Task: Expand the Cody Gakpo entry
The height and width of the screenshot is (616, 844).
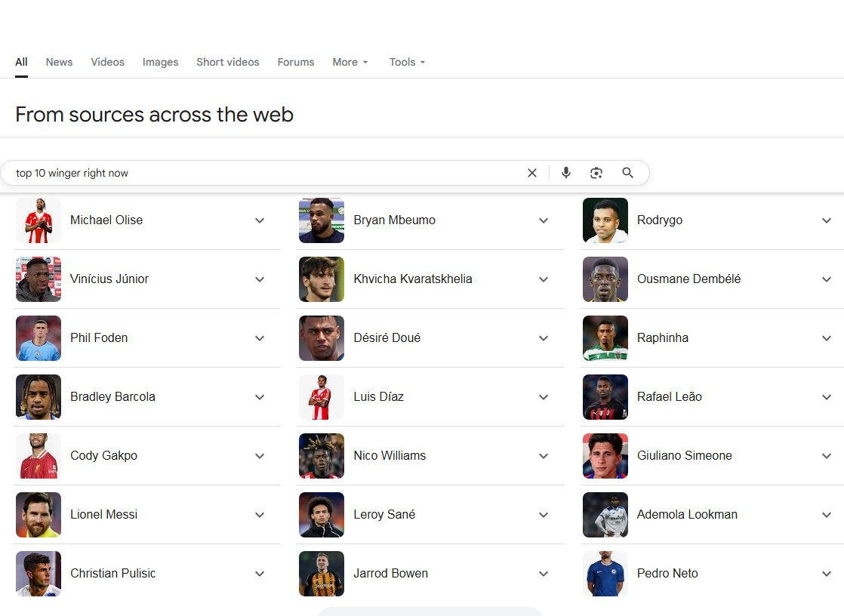Action: coord(260,456)
